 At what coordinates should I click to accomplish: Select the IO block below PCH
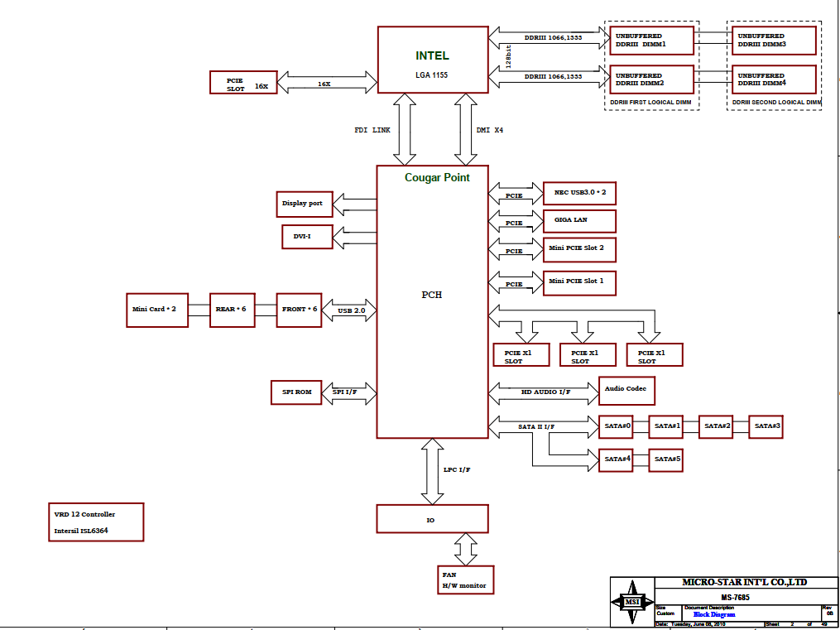tap(431, 519)
